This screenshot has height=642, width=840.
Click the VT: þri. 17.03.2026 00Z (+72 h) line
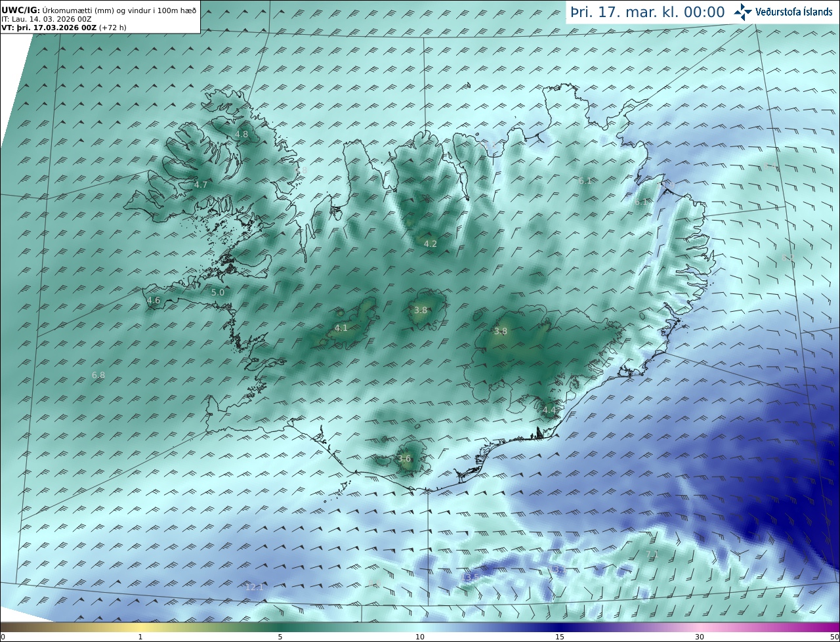[x=62, y=28]
